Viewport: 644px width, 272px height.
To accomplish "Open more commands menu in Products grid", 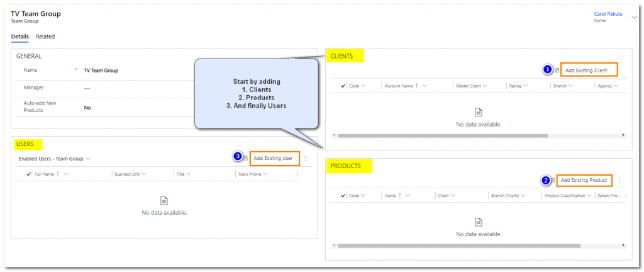I will click(x=619, y=180).
